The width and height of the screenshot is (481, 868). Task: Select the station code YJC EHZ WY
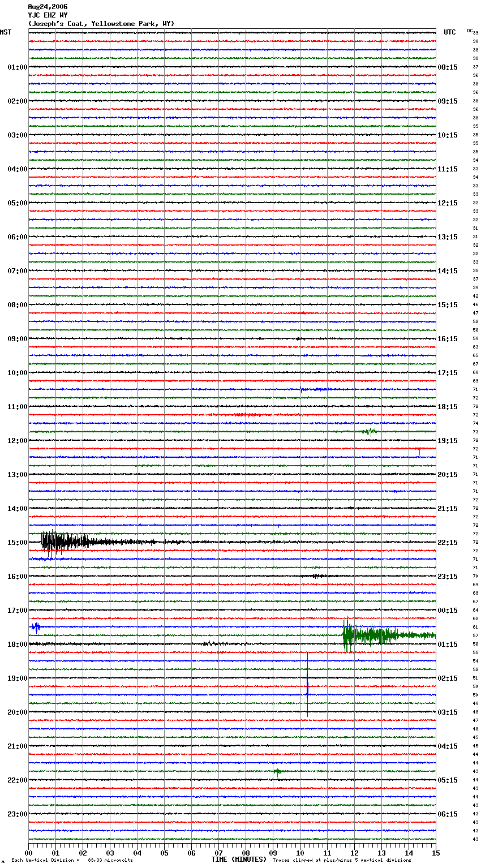48,15
